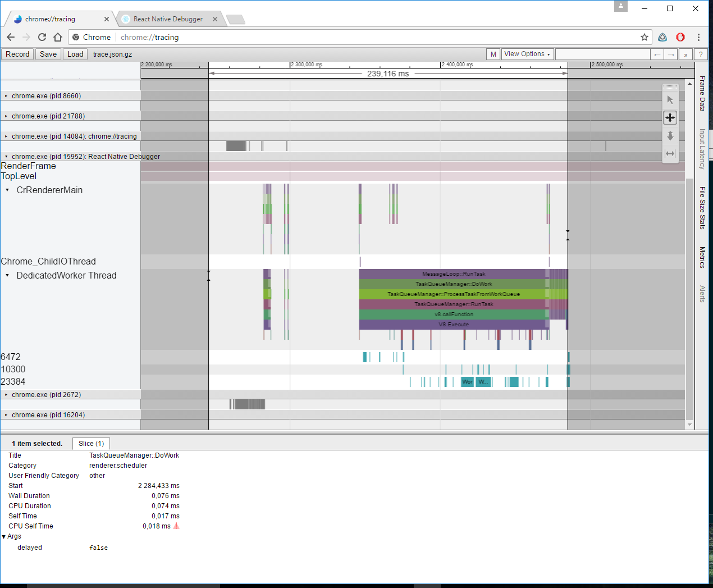This screenshot has height=588, width=713.
Task: Click the 239,116 ms range label
Action: click(388, 74)
